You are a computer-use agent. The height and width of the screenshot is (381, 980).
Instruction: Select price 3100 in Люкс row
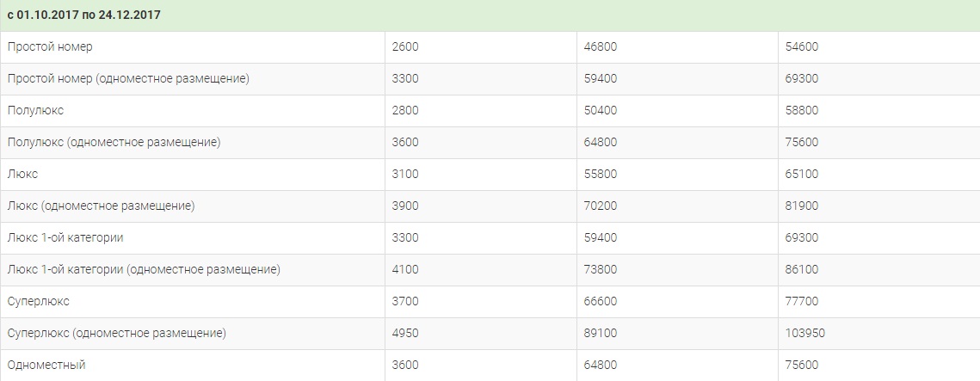point(405,175)
